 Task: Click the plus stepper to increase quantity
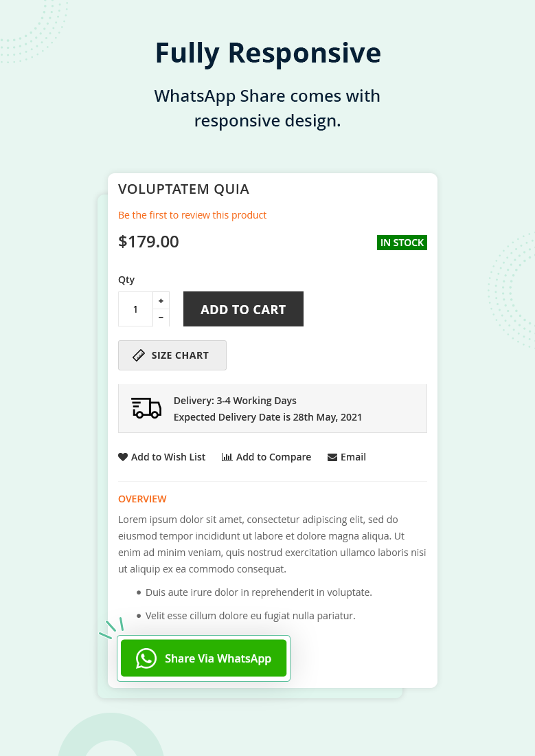(161, 300)
